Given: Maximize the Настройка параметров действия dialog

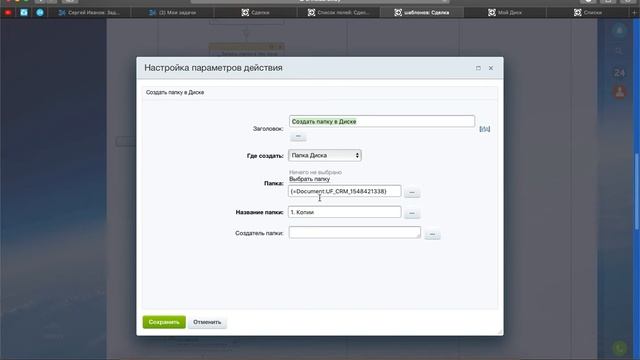Looking at the screenshot, I should click(478, 68).
